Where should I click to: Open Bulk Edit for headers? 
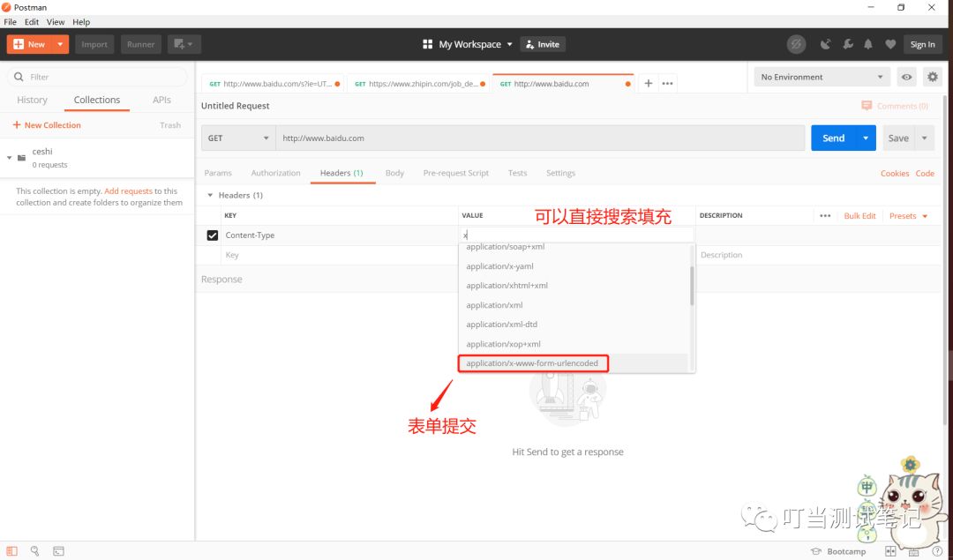tap(859, 215)
